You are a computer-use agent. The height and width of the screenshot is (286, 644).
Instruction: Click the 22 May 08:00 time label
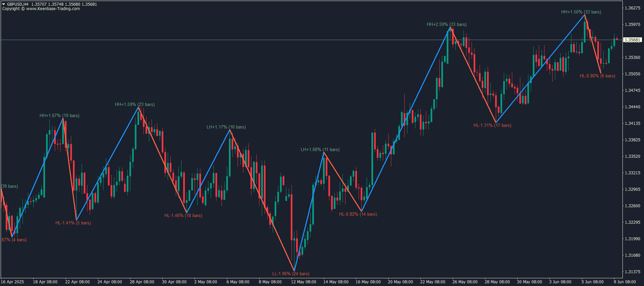tap(433, 282)
